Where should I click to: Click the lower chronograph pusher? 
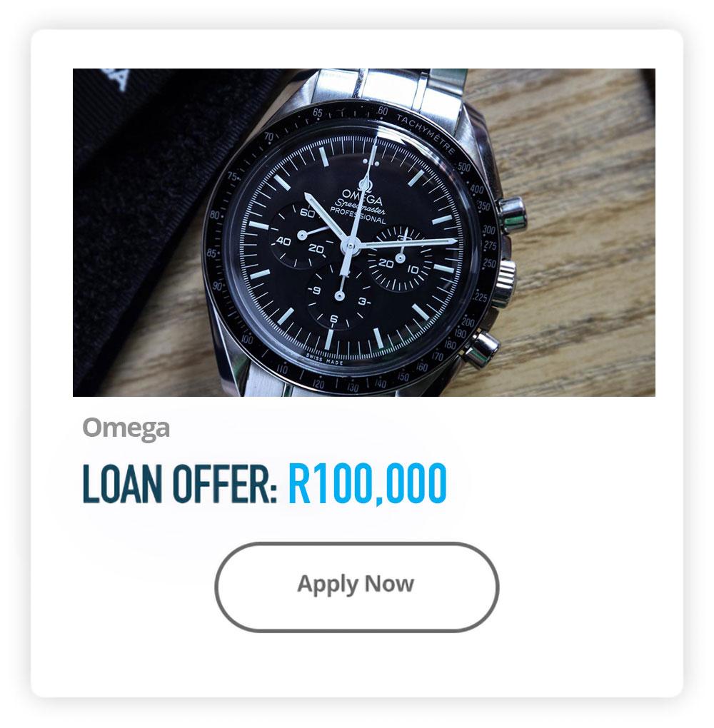(x=483, y=350)
